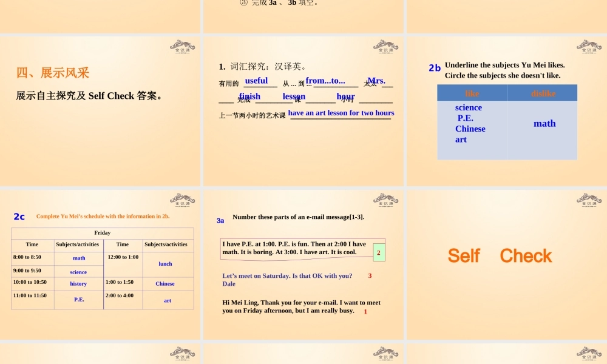Click 'Underline the subjects Yu Mei likes.' instruction

[x=505, y=65]
